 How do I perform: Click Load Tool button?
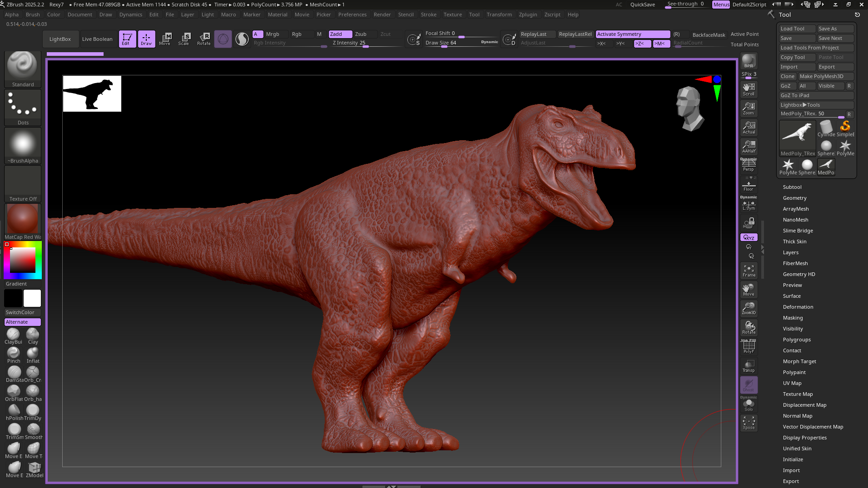coord(797,29)
